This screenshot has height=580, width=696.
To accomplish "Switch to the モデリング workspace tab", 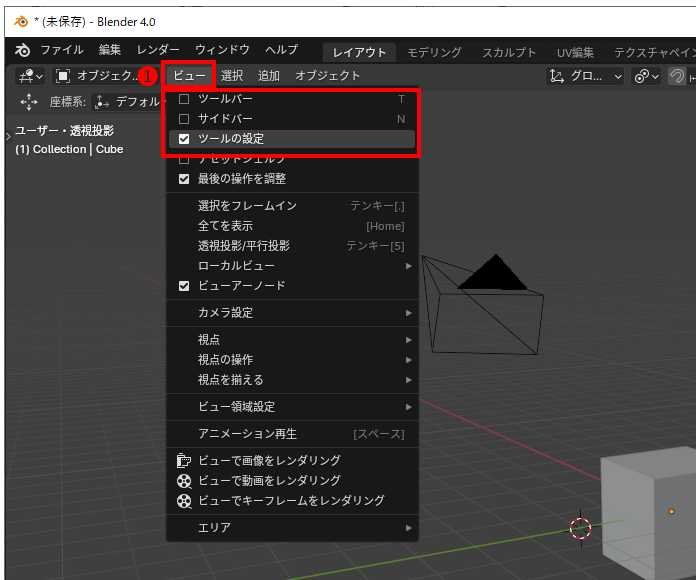I will click(435, 52).
